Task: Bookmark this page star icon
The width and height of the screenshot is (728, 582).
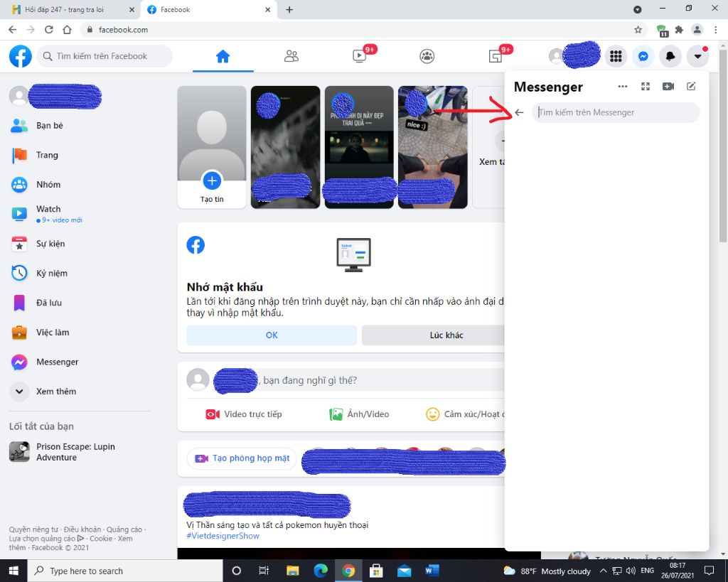Action: click(638, 30)
